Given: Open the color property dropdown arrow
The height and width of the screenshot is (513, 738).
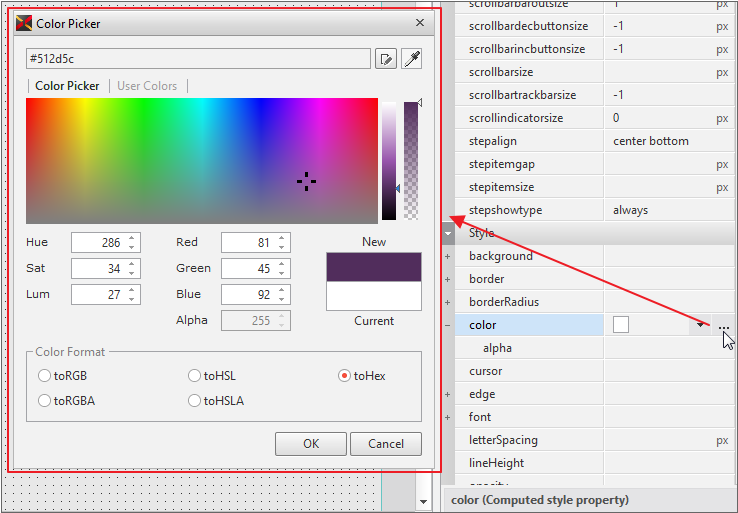Looking at the screenshot, I should click(x=698, y=325).
